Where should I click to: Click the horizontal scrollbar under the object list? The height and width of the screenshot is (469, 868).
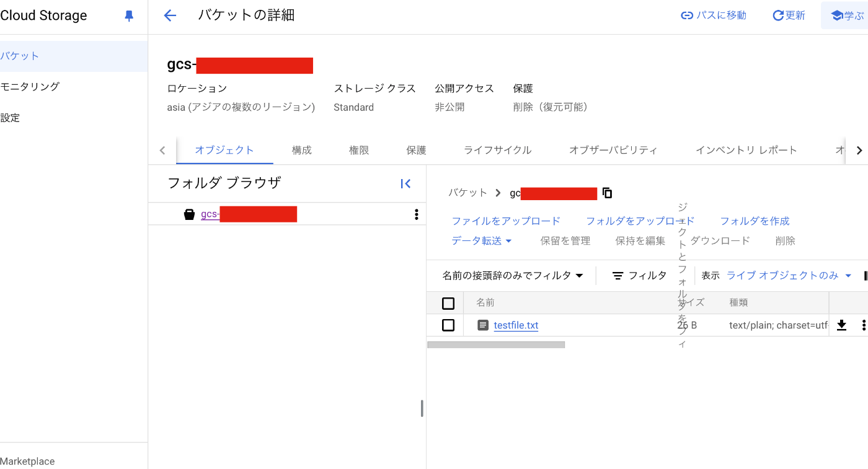pyautogui.click(x=496, y=343)
